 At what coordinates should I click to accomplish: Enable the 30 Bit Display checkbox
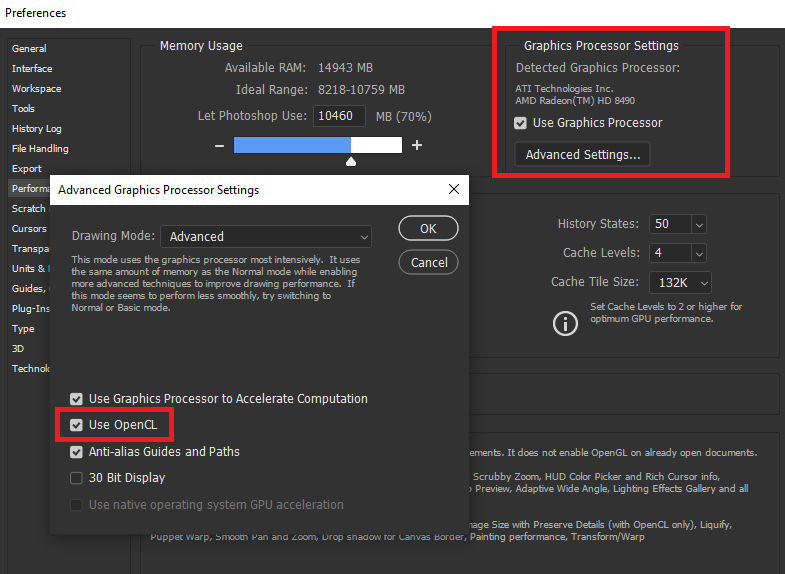[x=76, y=478]
